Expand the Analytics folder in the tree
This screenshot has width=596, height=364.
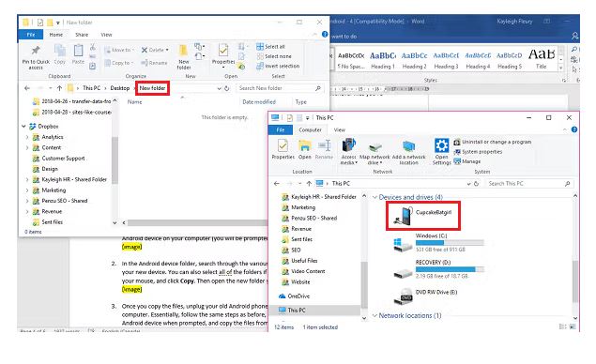point(27,137)
